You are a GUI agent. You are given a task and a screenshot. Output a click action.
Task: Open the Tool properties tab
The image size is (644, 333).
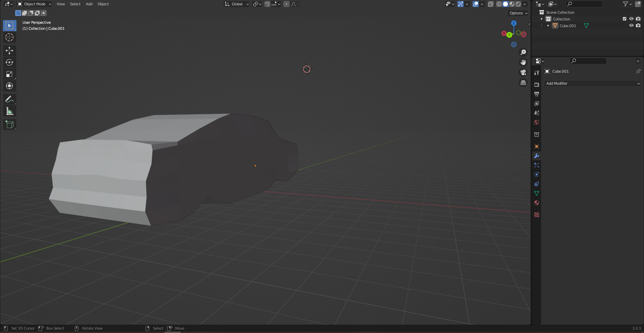tap(537, 73)
